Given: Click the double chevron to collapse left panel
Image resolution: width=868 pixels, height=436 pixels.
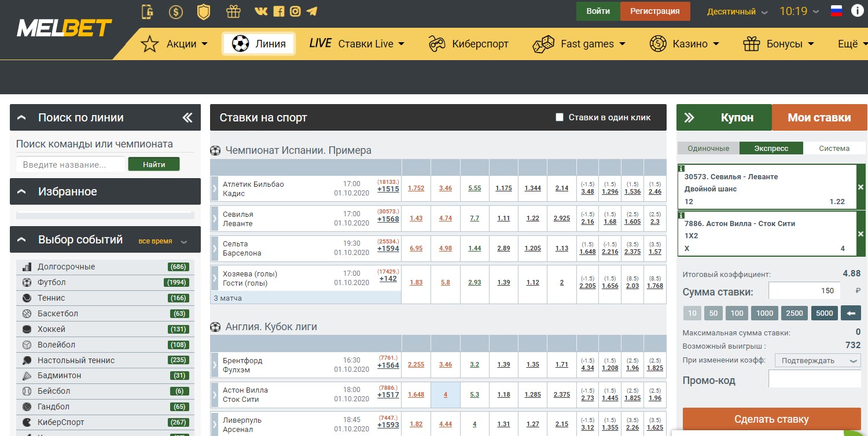Looking at the screenshot, I should click(187, 118).
